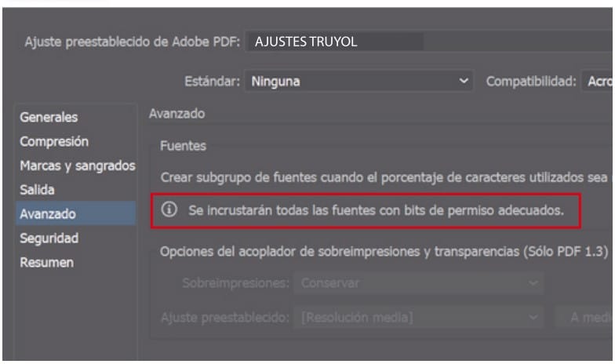615x364 pixels.
Task: Select the highlighted Avanzado sidebar item
Action: [49, 213]
